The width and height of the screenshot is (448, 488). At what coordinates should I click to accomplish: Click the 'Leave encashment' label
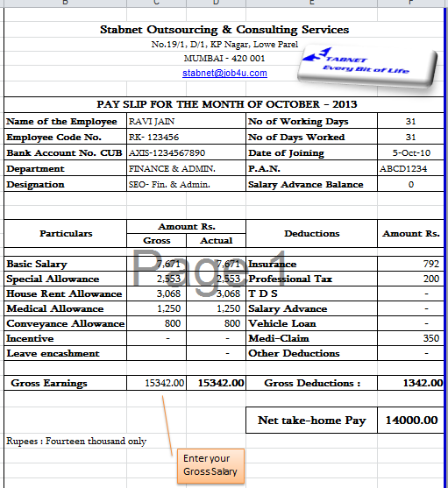(x=53, y=354)
